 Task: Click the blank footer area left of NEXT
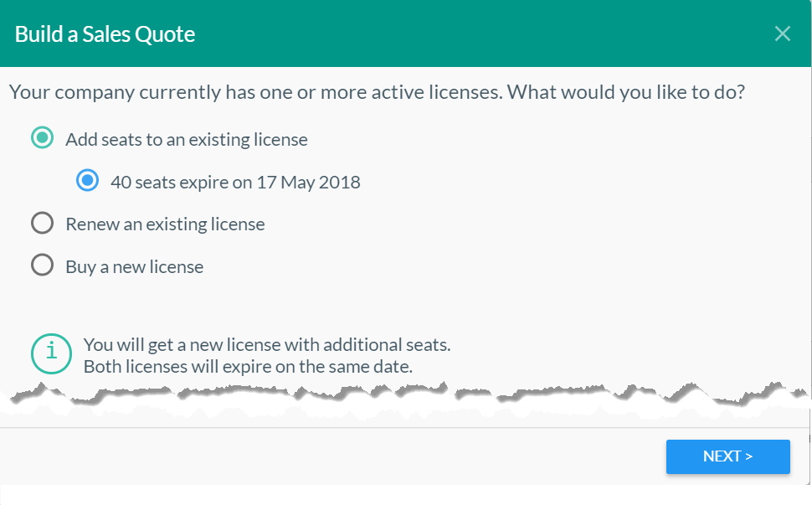coord(335,456)
